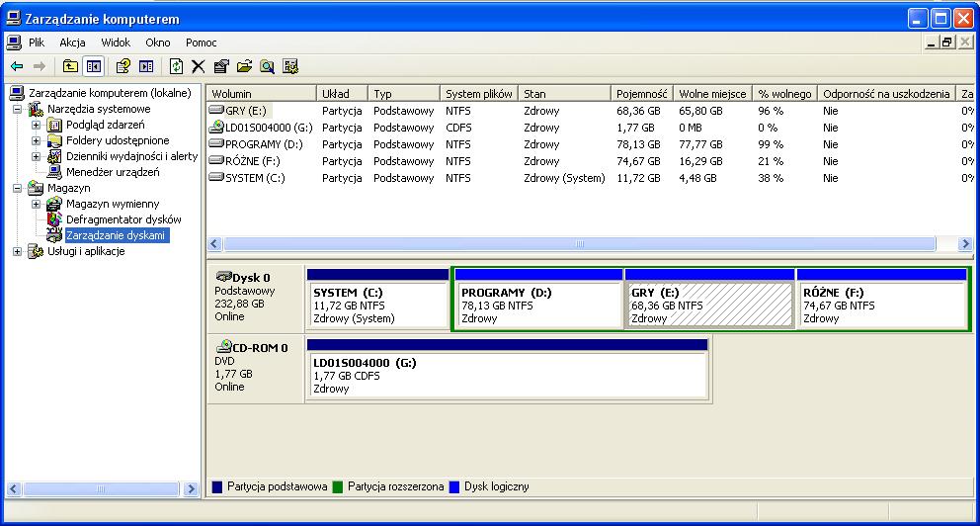The height and width of the screenshot is (526, 980).
Task: Click the Podgląd zdarzeń tree icon
Action: 55,126
